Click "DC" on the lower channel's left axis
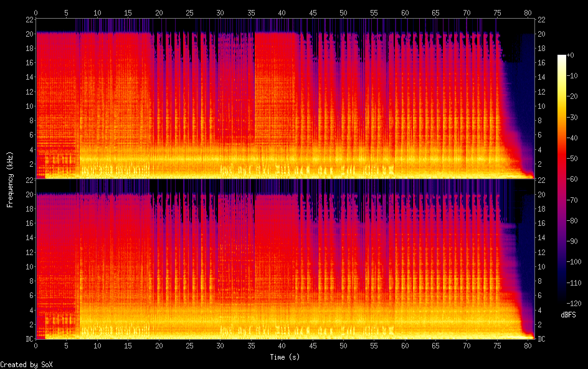Image resolution: width=588 pixels, height=369 pixels. [30, 339]
